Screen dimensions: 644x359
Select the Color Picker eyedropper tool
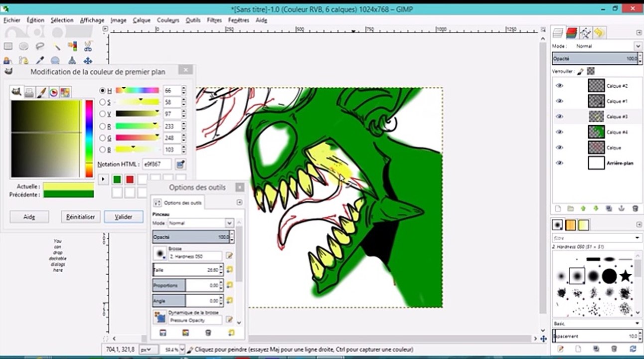40,61
